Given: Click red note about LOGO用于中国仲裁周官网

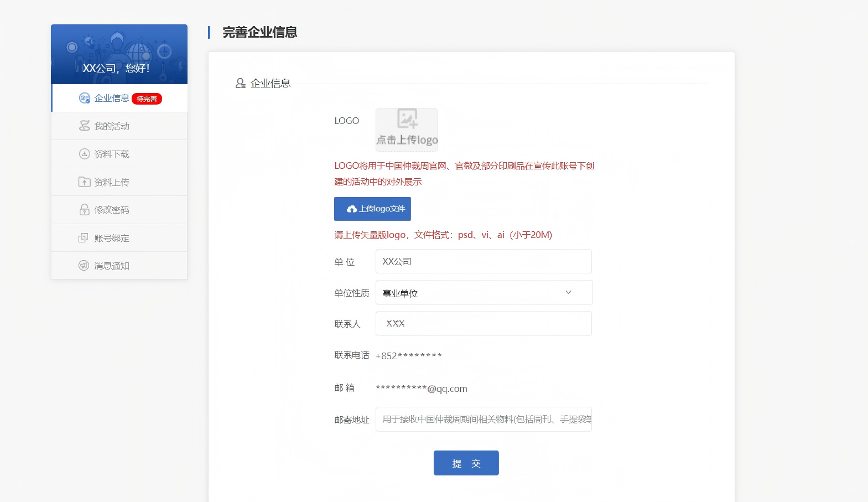Looking at the screenshot, I should pyautogui.click(x=464, y=174).
